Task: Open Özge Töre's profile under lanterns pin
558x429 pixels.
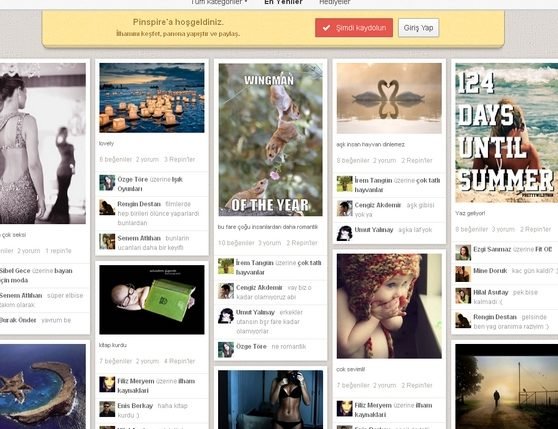Action: click(133, 179)
